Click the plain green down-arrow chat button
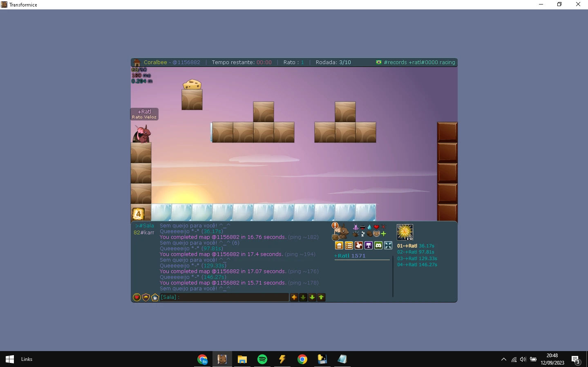 click(x=312, y=297)
